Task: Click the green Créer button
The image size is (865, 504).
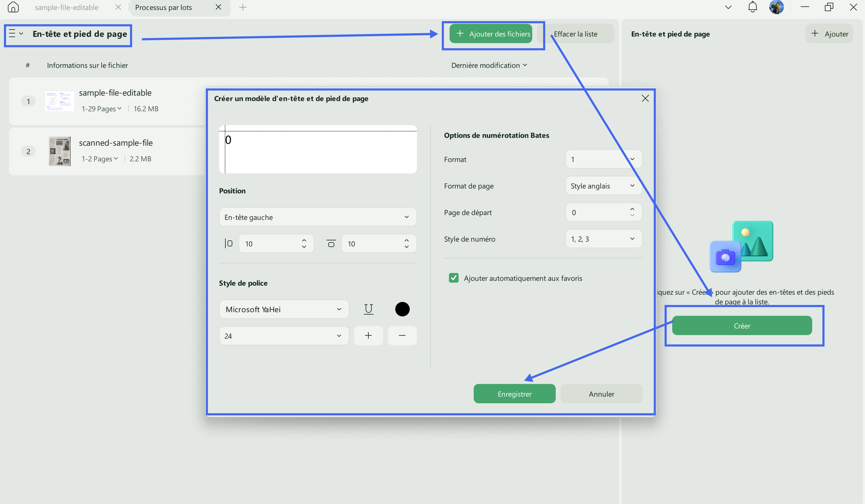Action: pyautogui.click(x=742, y=325)
